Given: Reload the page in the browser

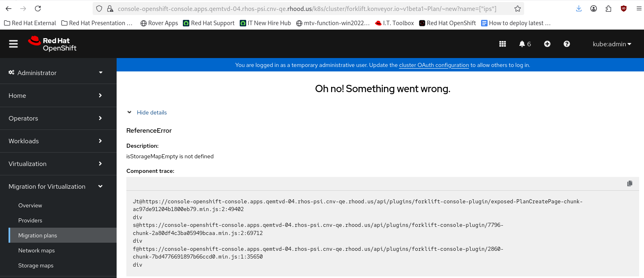Looking at the screenshot, I should coord(38,9).
